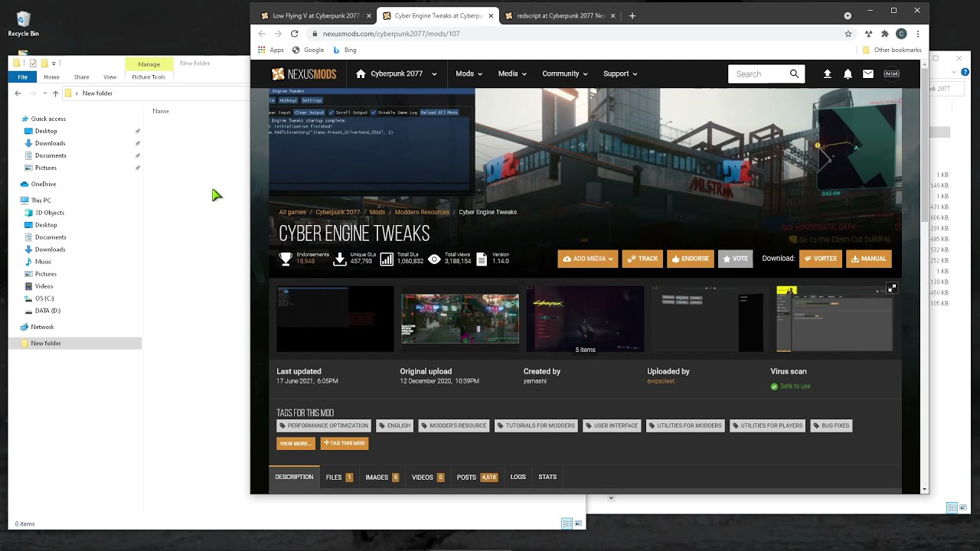Viewport: 980px width, 551px height.
Task: Open the File menu in Explorer
Action: [23, 77]
